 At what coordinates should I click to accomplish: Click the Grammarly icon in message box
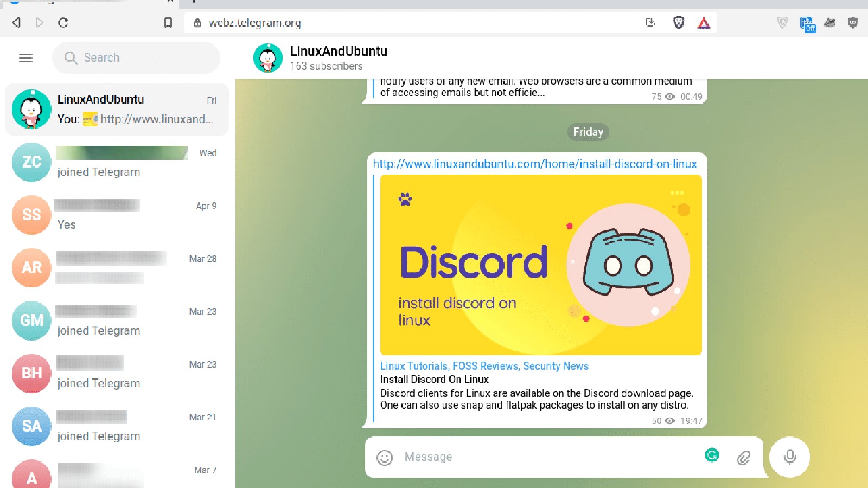point(712,455)
